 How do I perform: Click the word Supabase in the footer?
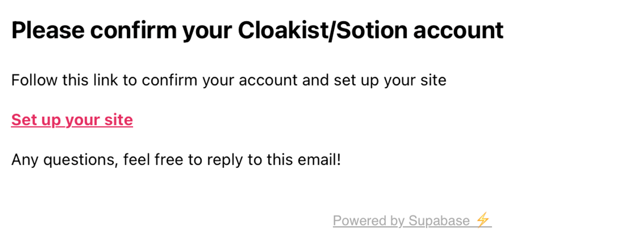[x=439, y=221]
